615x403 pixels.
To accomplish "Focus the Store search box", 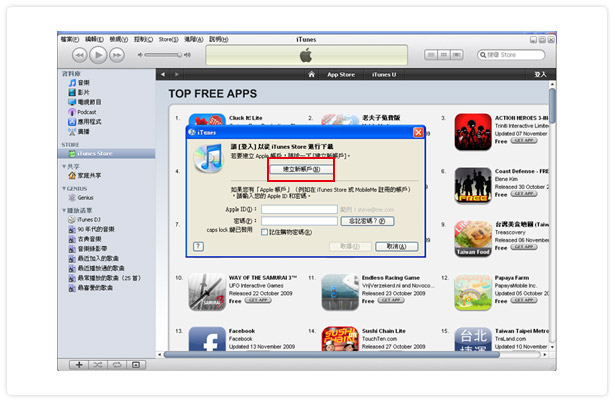I will pyautogui.click(x=511, y=55).
